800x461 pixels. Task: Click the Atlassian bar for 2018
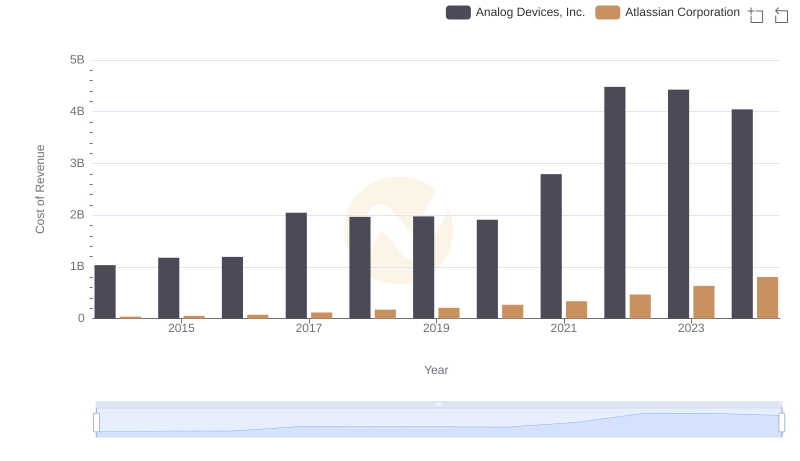[385, 314]
